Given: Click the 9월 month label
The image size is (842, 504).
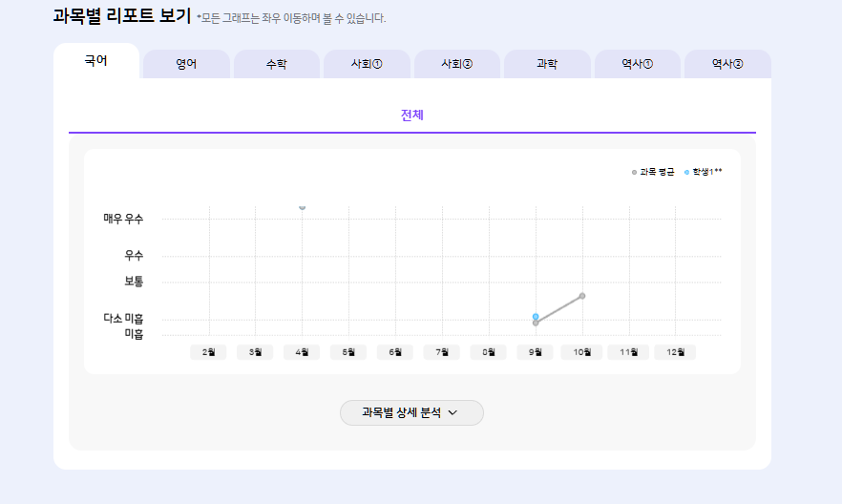Looking at the screenshot, I should pyautogui.click(x=536, y=352).
